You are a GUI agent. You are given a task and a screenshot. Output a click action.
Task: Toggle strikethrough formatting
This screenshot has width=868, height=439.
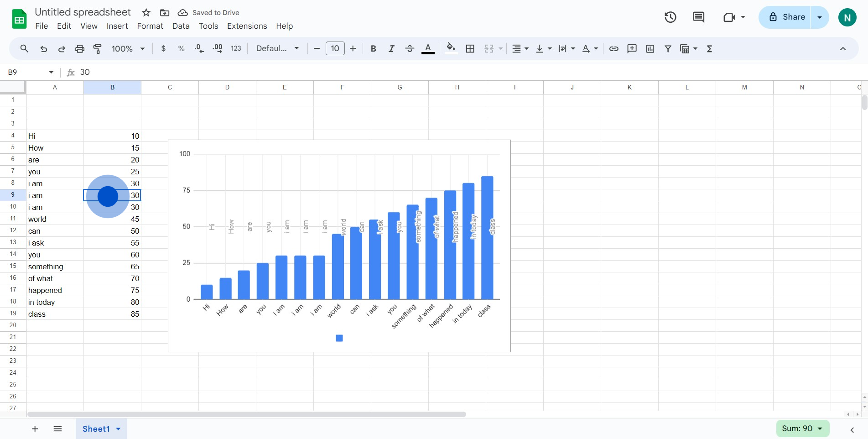tap(409, 49)
